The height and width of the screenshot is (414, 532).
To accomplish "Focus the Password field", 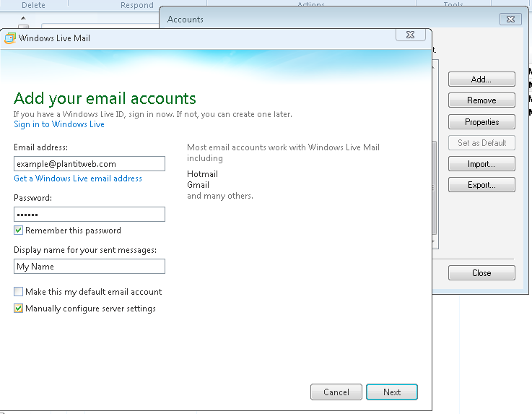I will tap(90, 215).
